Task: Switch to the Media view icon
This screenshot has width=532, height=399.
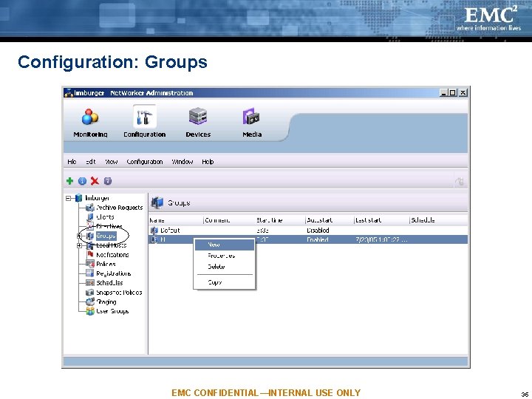Action: click(251, 117)
